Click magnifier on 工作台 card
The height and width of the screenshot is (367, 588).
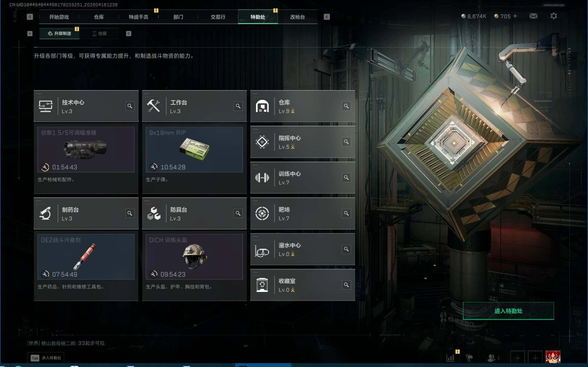click(238, 106)
